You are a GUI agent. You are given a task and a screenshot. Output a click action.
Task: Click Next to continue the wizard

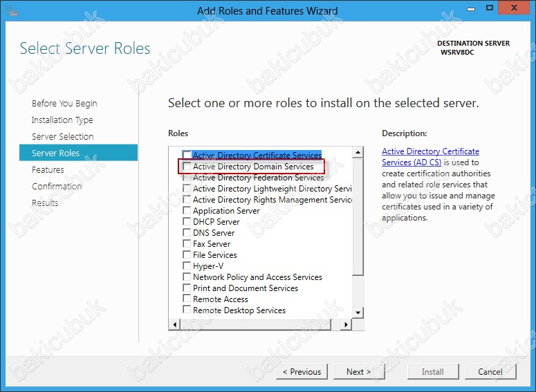click(358, 371)
